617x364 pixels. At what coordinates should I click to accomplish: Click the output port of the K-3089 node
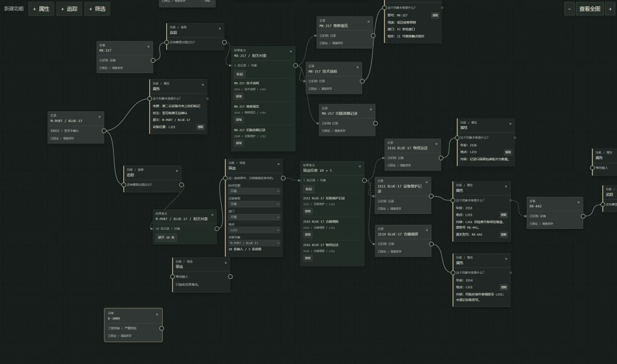click(x=162, y=328)
